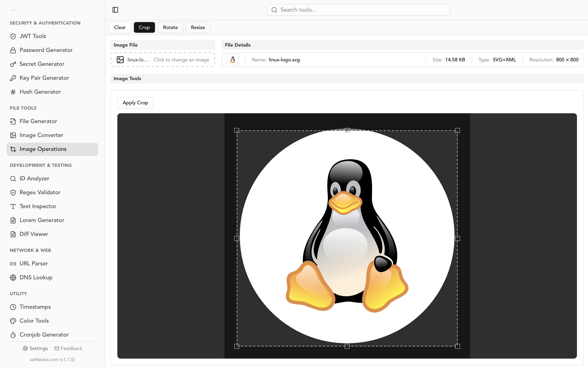Click top-right crop corner handle
The height and width of the screenshot is (368, 588).
point(458,130)
